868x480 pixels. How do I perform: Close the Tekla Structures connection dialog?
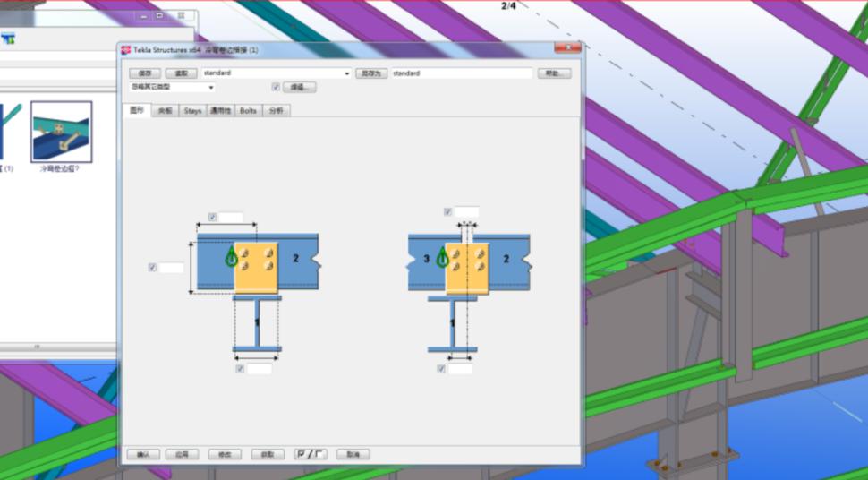tap(568, 48)
